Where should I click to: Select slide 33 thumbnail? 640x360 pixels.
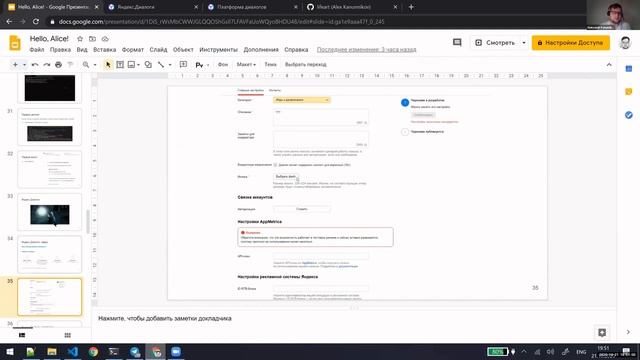50,212
